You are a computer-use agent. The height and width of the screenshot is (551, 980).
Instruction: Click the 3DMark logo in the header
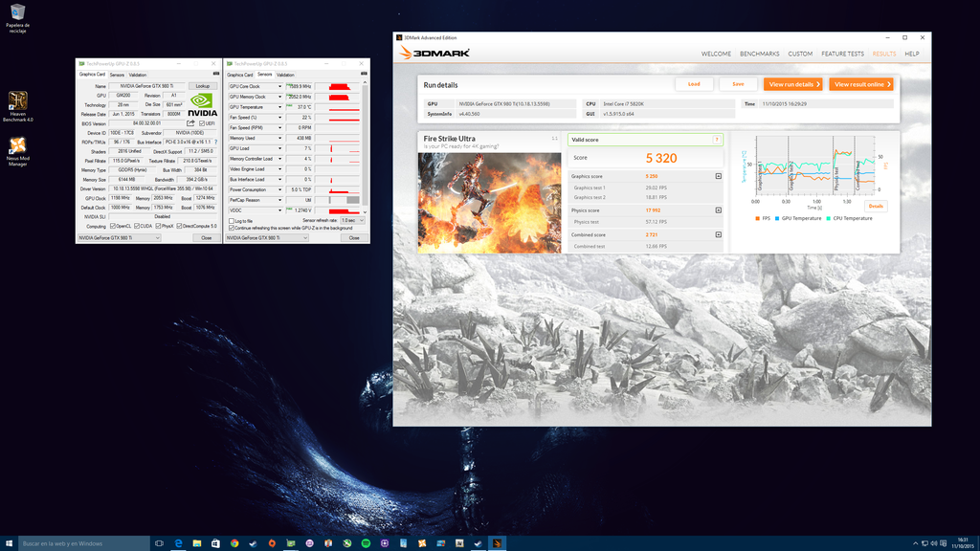click(x=435, y=54)
